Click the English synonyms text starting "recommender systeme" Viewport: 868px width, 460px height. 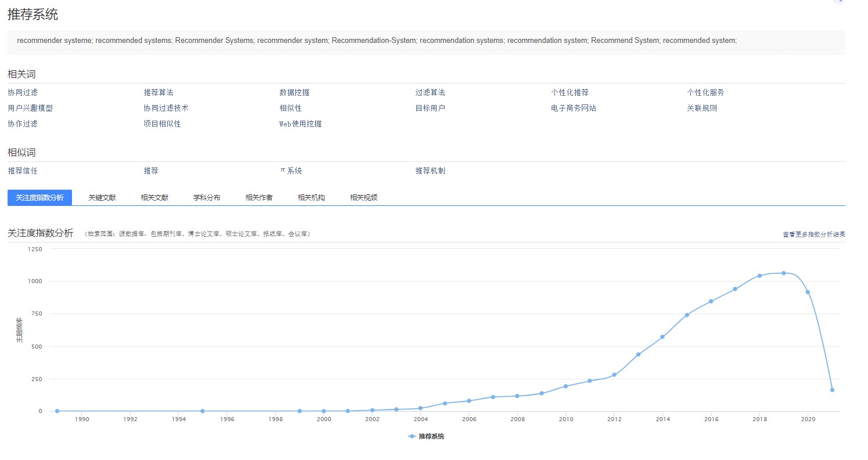click(377, 40)
